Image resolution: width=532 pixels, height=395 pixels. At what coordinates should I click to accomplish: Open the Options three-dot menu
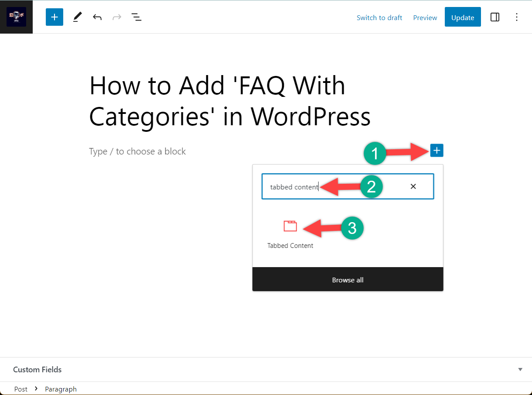tap(517, 17)
